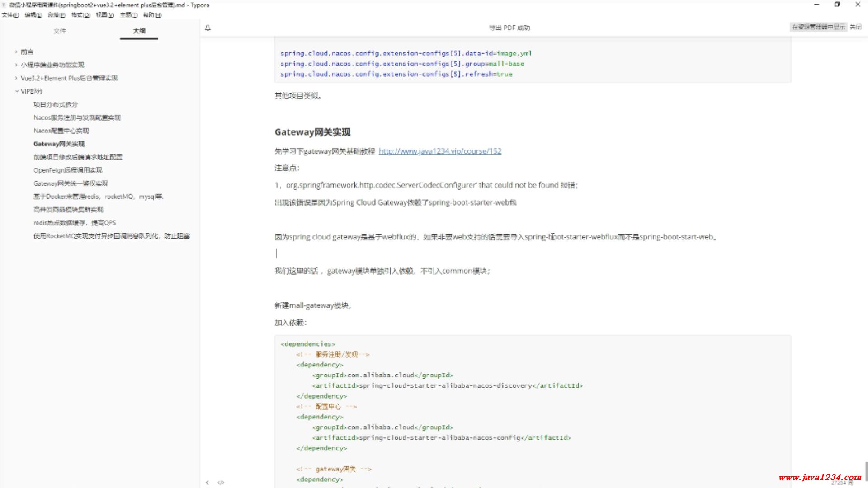868x488 pixels.
Task: Click the refresh=true line in config block
Action: point(396,75)
